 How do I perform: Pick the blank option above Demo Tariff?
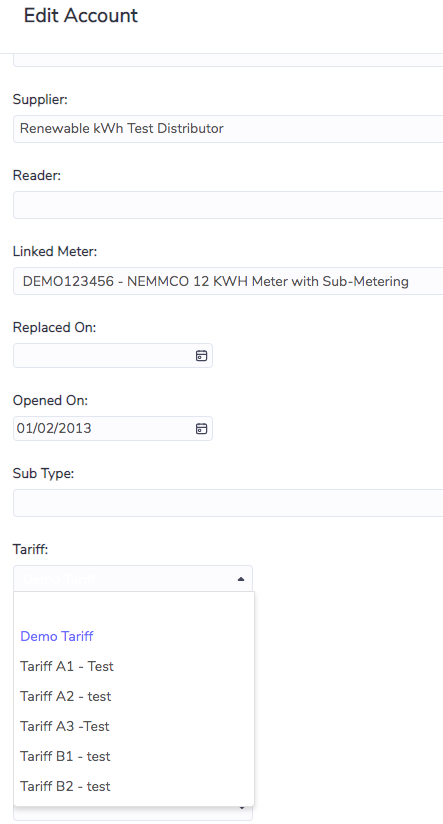pos(134,608)
